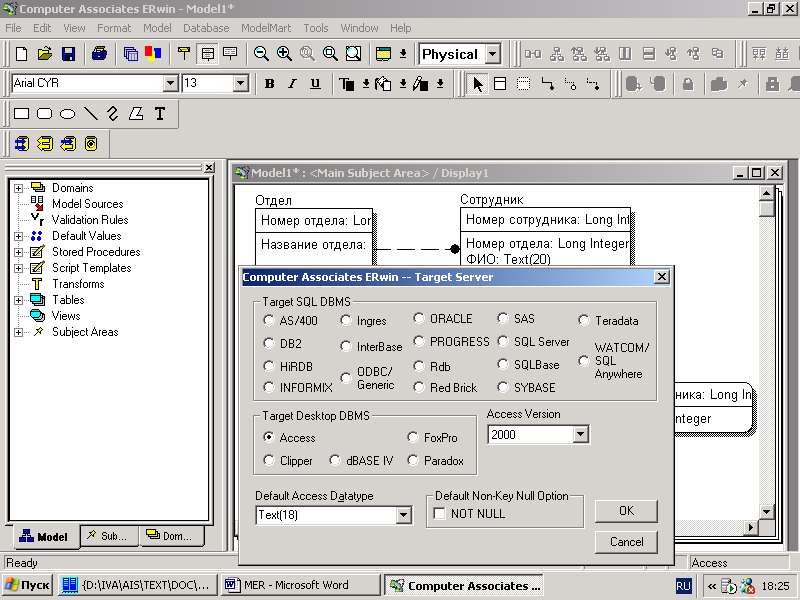
Task: Click the Domains folder icon in tree
Action: coord(38,187)
